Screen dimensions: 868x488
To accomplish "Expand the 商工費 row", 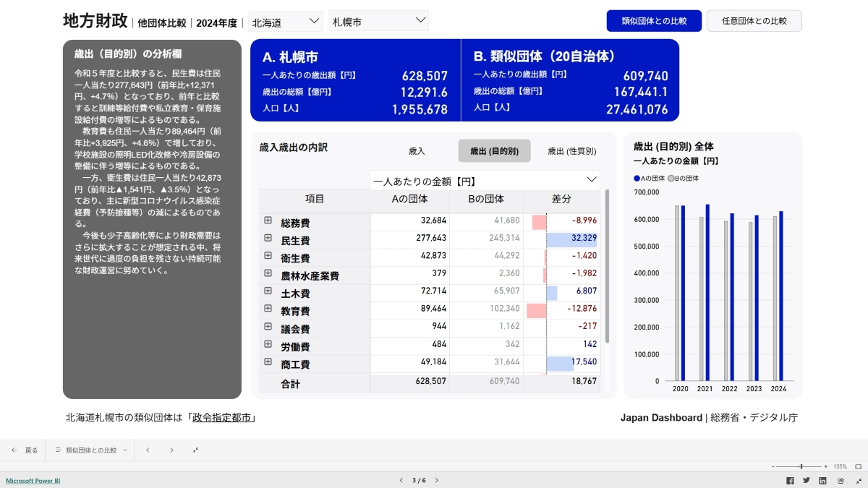I will (268, 362).
